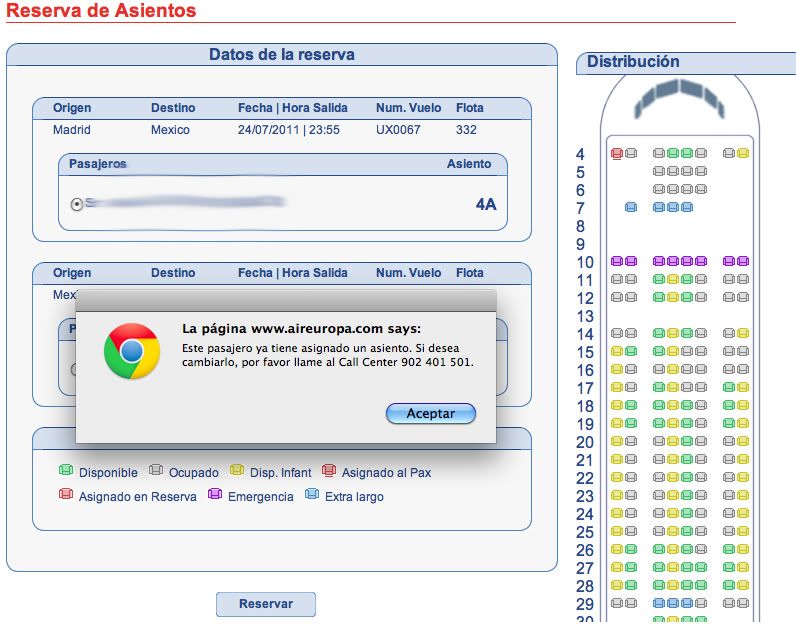Choose the leftmost purple emergency seat in row 10
The image size is (796, 624).
[x=617, y=261]
